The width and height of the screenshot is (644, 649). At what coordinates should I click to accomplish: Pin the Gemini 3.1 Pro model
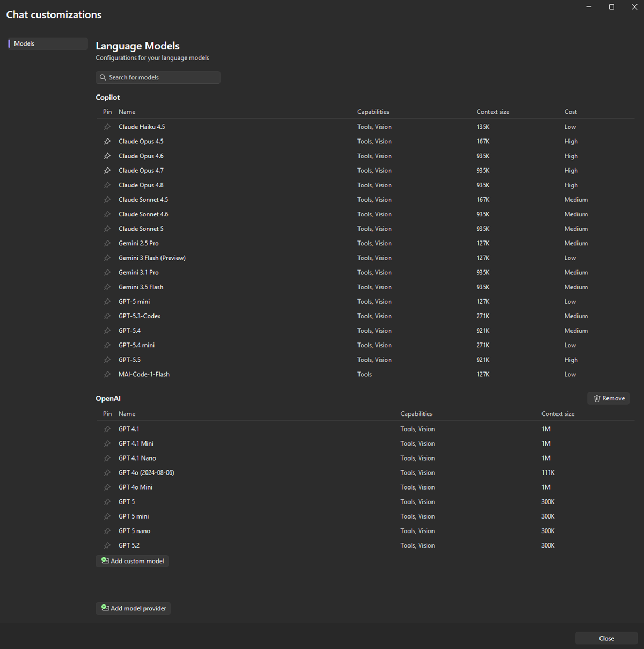click(x=107, y=273)
